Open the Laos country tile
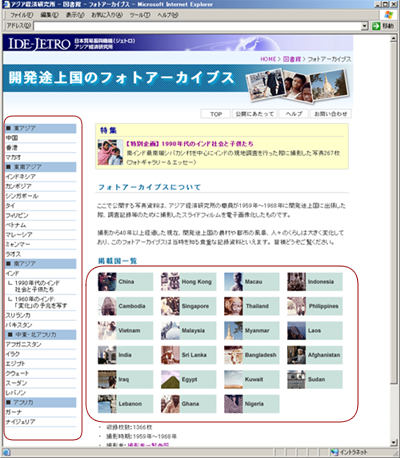 click(x=315, y=330)
